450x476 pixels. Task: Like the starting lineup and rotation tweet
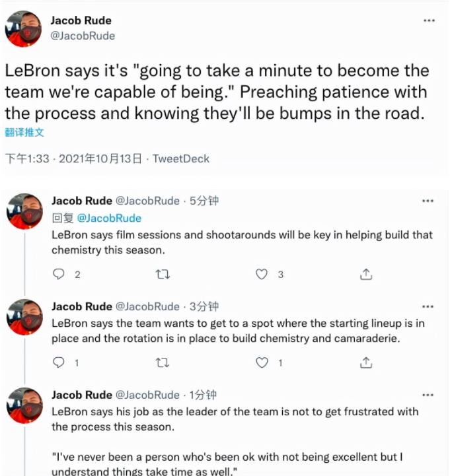point(263,362)
